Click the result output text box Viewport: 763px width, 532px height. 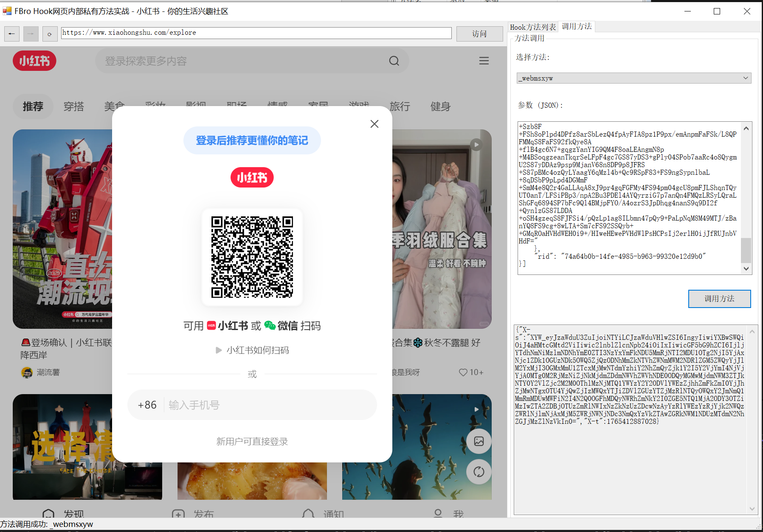tap(631, 420)
